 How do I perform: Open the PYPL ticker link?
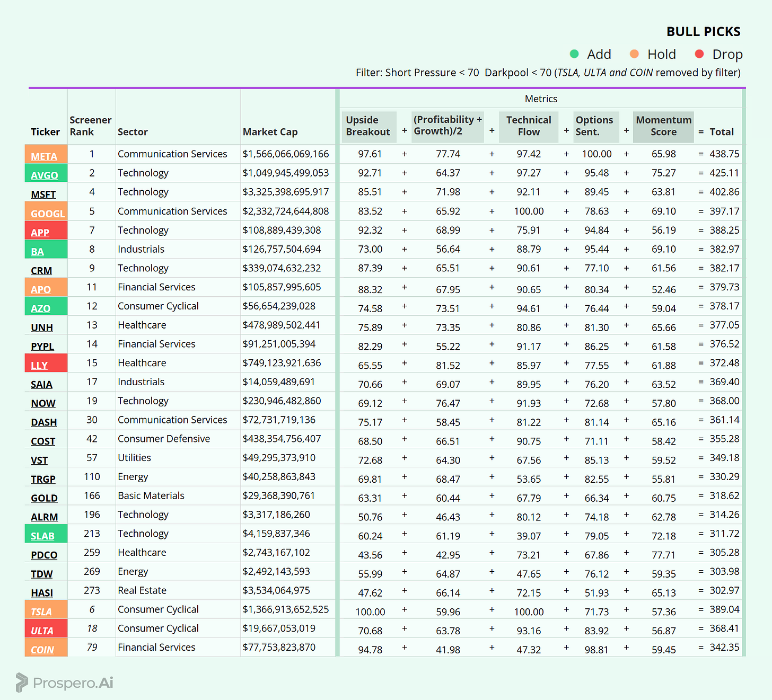[42, 347]
